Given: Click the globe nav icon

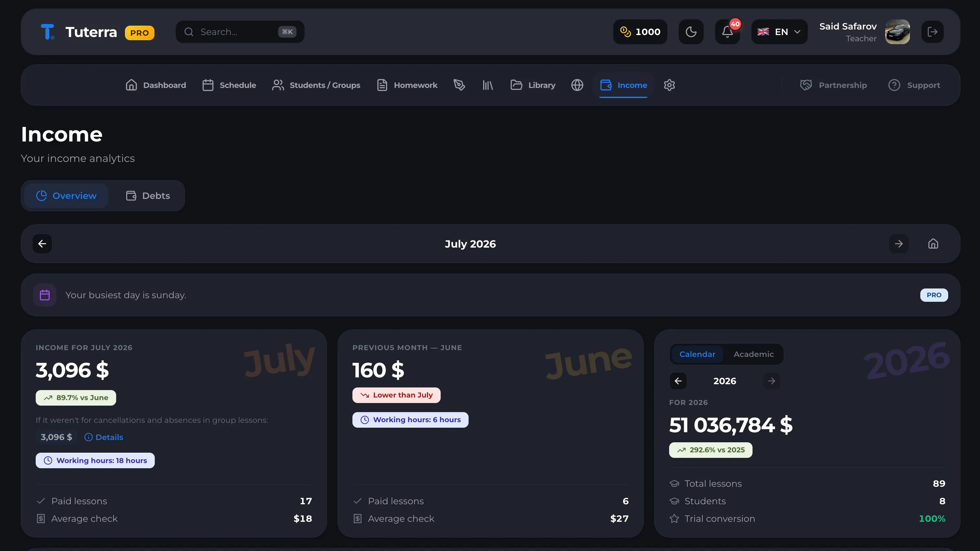Looking at the screenshot, I should coord(577,85).
